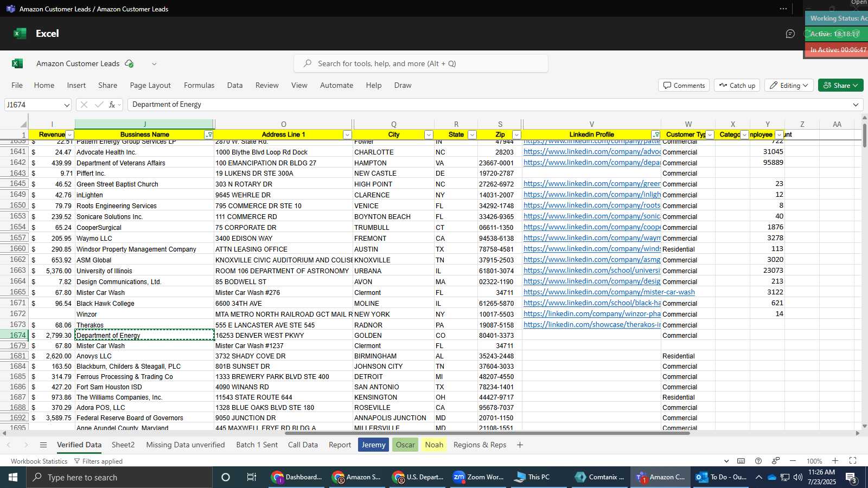
Task: Open the Bussiness Name filter button
Action: click(x=209, y=135)
